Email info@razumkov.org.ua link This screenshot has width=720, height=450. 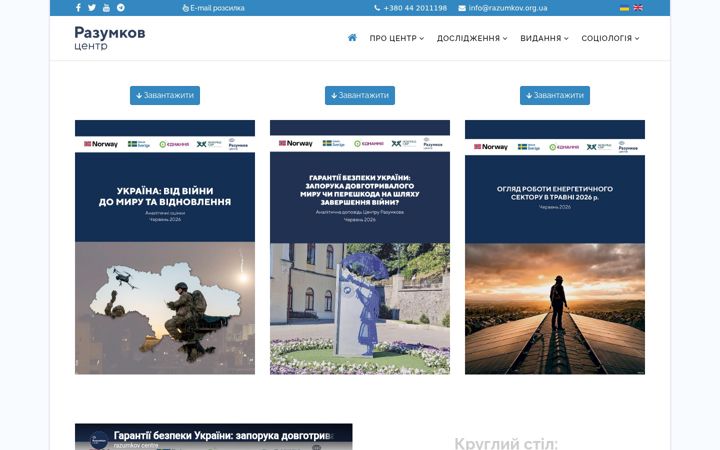(x=503, y=8)
